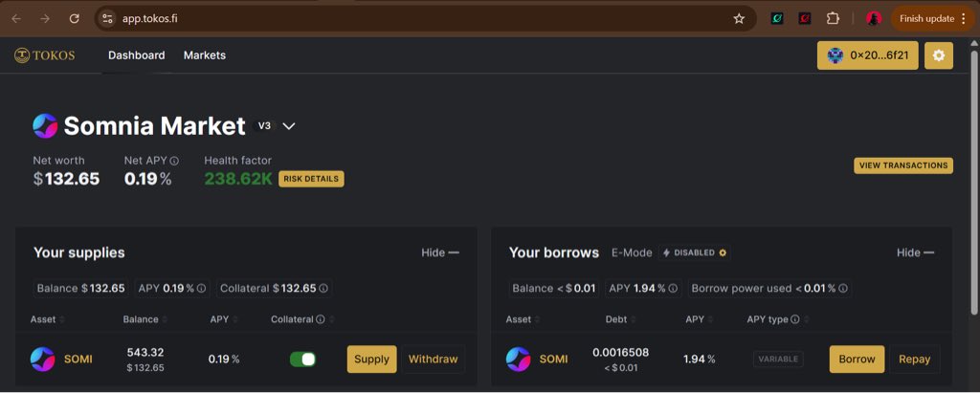Click info icon next to borrows APY 1.94%
This screenshot has width=980, height=393.
coord(673,289)
